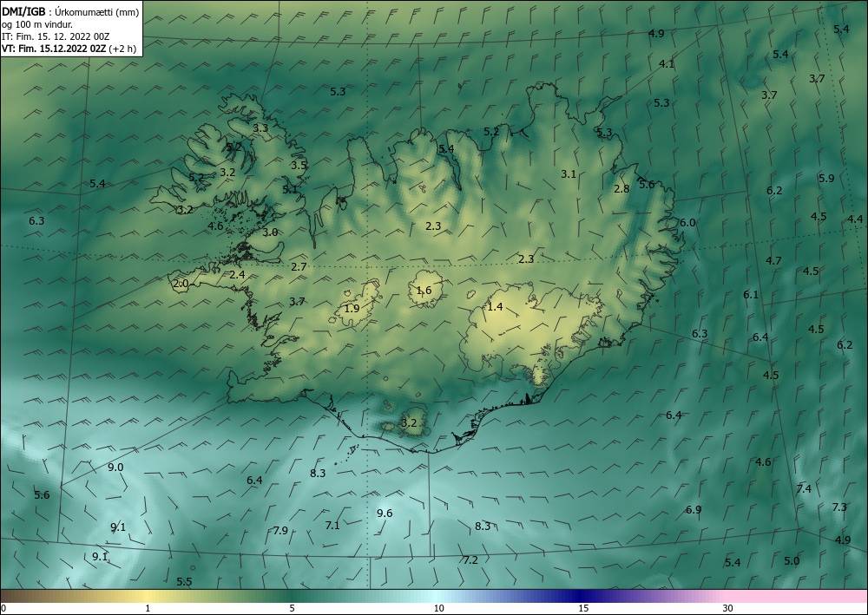Click the 2.4 value on Snæfellsnes
The width and height of the screenshot is (868, 615).
coord(237,274)
